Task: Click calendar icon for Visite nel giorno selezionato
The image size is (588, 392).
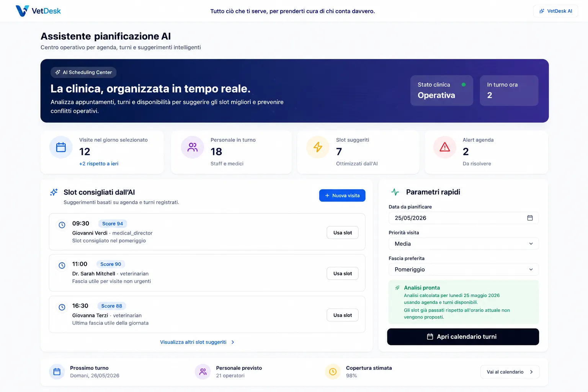Action: pyautogui.click(x=61, y=147)
